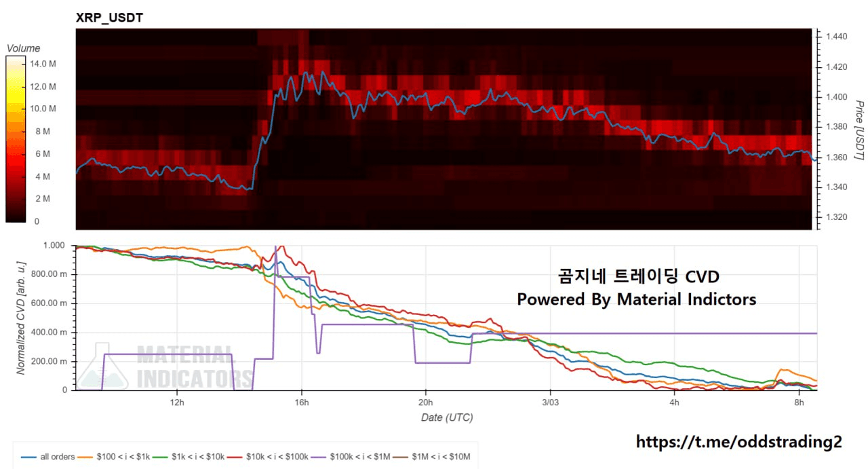This screenshot has height=469, width=868.
Task: Click the "12.0 M" volume tick
Action: pyautogui.click(x=44, y=86)
